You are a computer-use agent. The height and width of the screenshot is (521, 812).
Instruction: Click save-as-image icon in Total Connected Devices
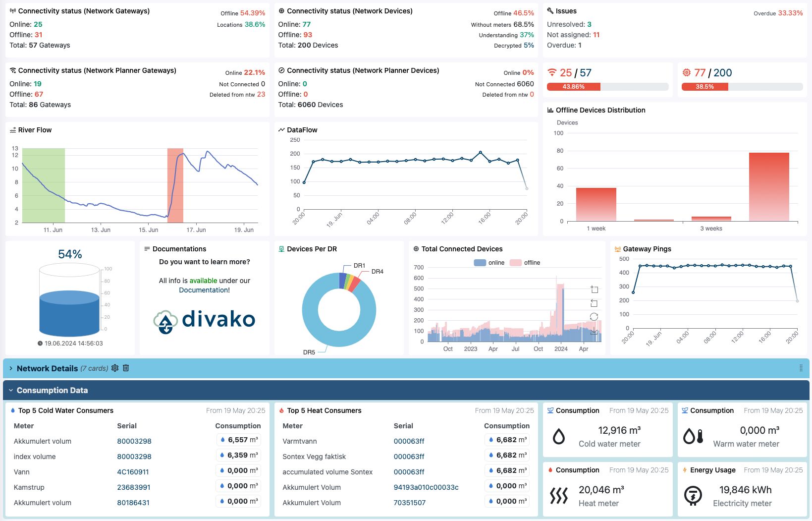point(594,330)
